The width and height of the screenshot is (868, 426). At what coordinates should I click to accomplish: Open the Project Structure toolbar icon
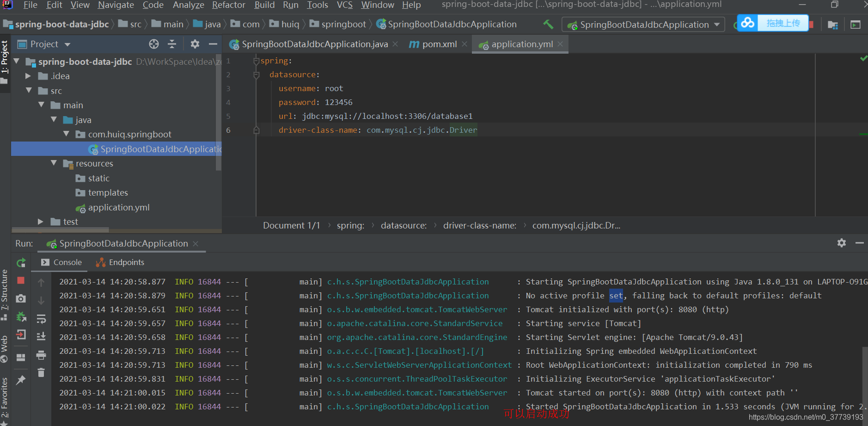[x=833, y=25]
